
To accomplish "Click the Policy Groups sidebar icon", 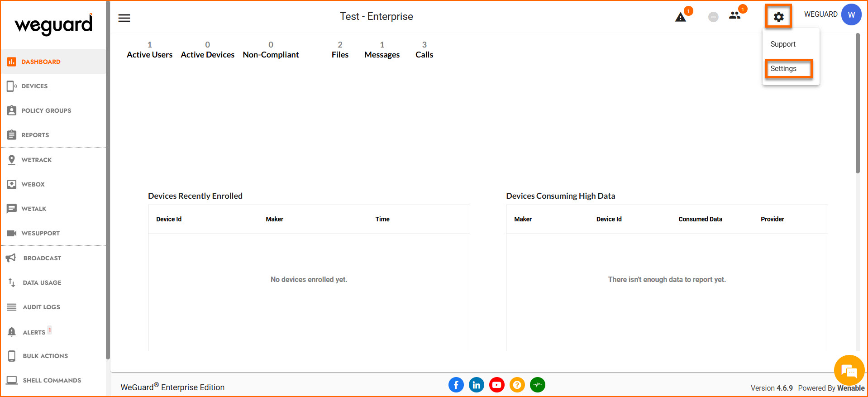I will [x=12, y=110].
